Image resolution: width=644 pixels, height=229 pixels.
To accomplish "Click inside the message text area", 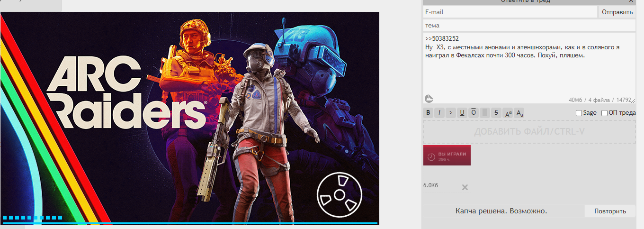I will 529,68.
